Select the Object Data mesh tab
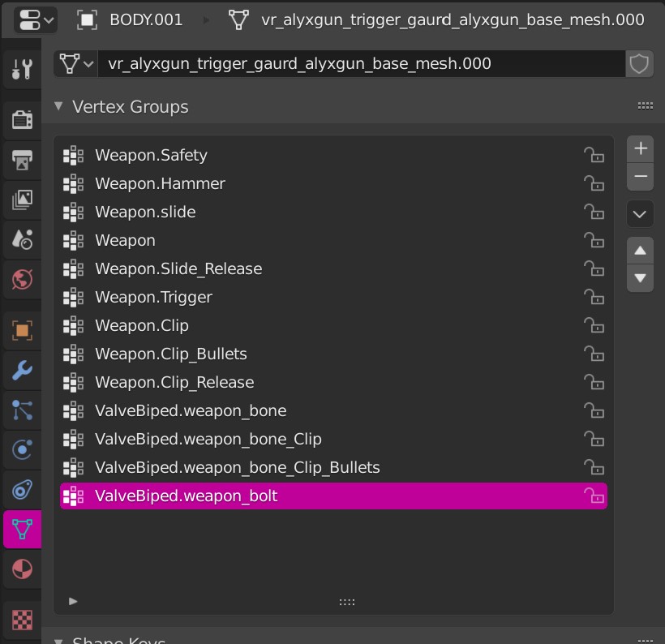 [x=22, y=529]
